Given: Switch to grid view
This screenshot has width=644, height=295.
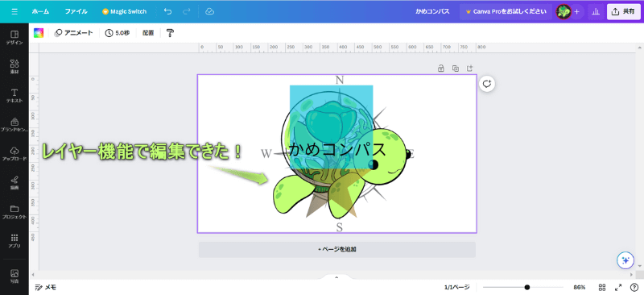Looking at the screenshot, I should coord(602,287).
